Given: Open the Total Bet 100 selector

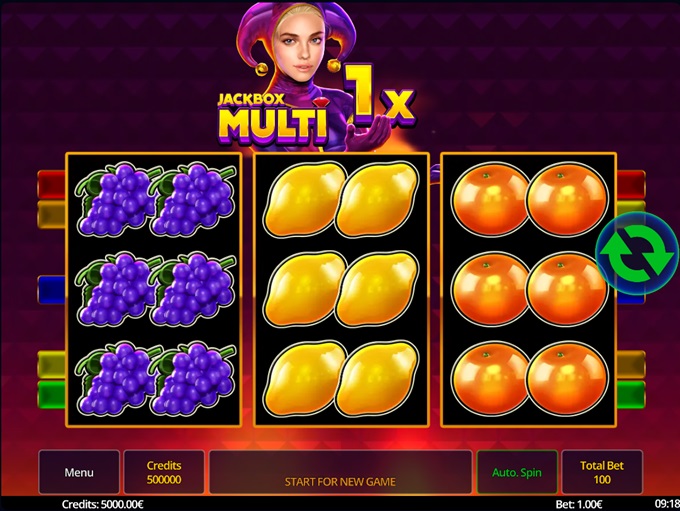Looking at the screenshot, I should point(602,472).
